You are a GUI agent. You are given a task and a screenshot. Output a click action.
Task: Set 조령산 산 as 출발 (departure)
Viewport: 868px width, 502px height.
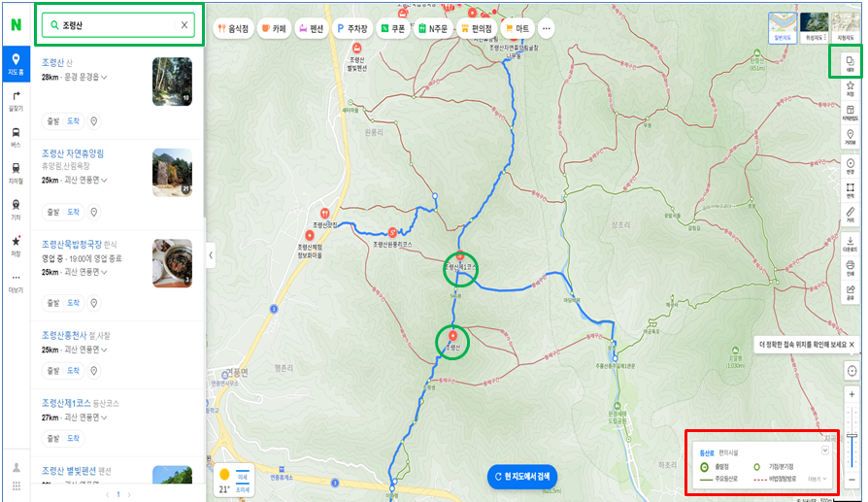coord(53,121)
